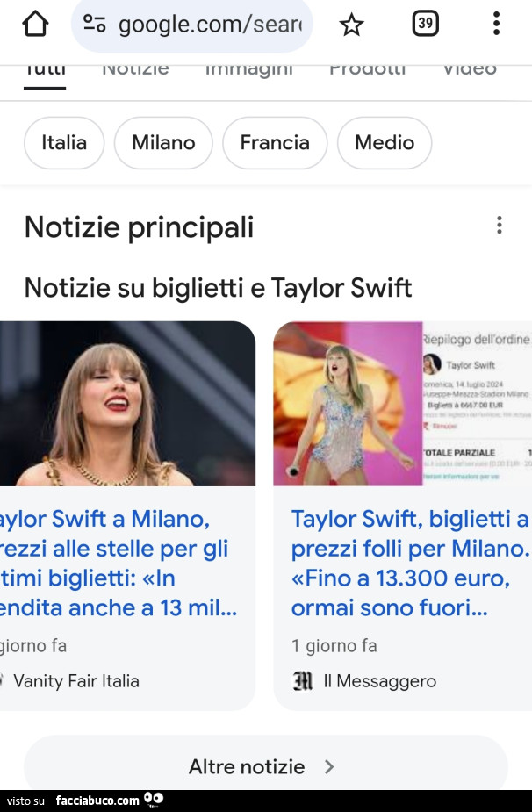Viewport: 532px width, 812px height.
Task: Open the Immagini results tab
Action: 248,70
